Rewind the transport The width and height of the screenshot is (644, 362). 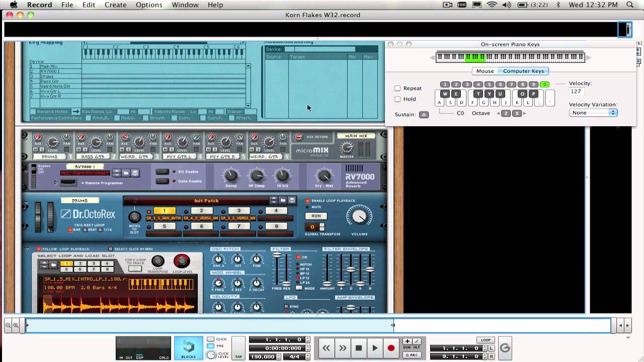click(x=326, y=348)
